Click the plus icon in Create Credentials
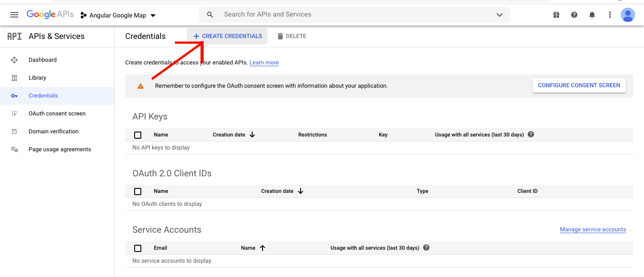Image resolution: width=644 pixels, height=277 pixels. pos(196,36)
